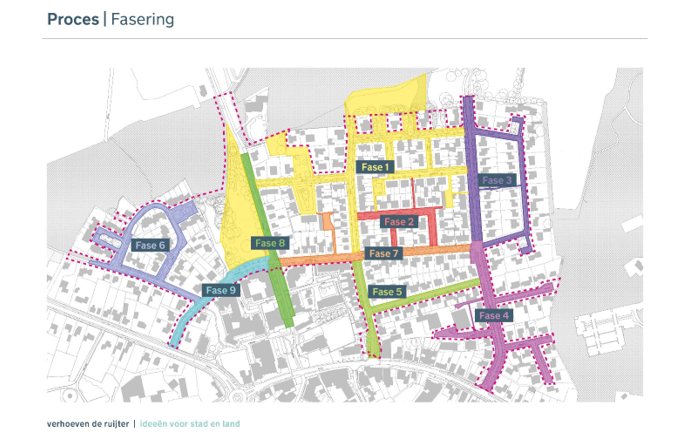Click the lavender loop road above Fase 6
Viewport: 683px width, 435px height.
coord(165,212)
